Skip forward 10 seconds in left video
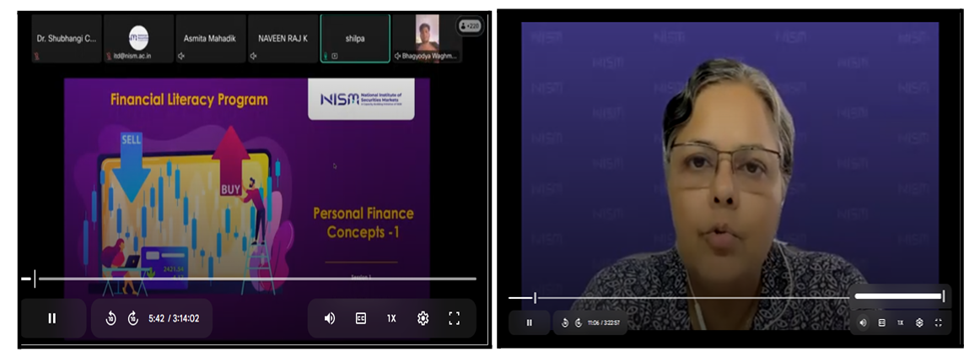The image size is (980, 363). click(132, 318)
